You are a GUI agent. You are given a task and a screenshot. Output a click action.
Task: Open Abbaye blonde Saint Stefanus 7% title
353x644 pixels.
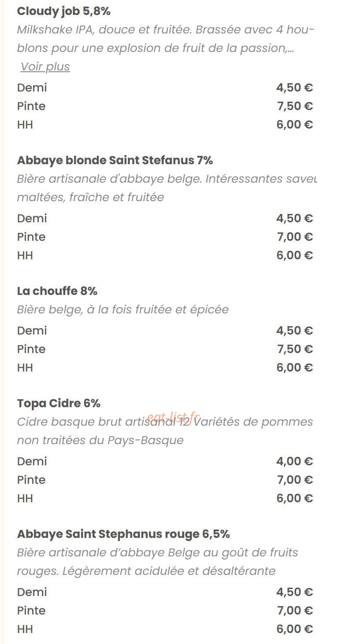click(115, 160)
